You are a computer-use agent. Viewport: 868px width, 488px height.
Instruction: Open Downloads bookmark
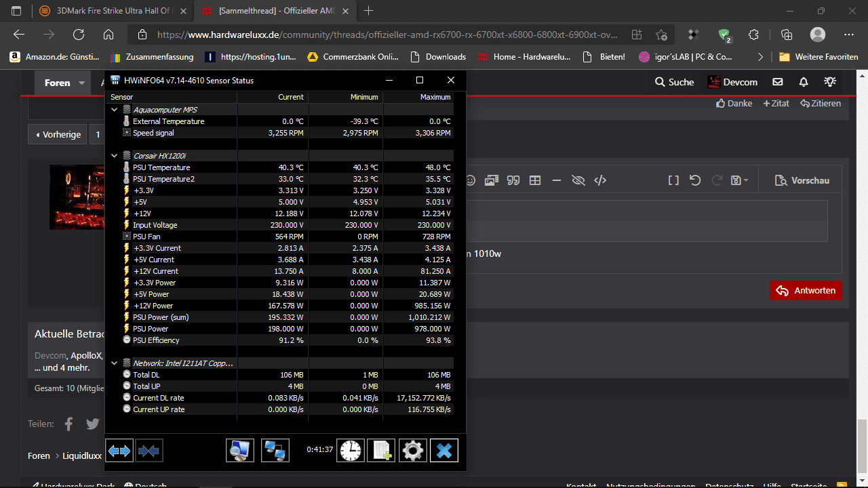tap(438, 57)
